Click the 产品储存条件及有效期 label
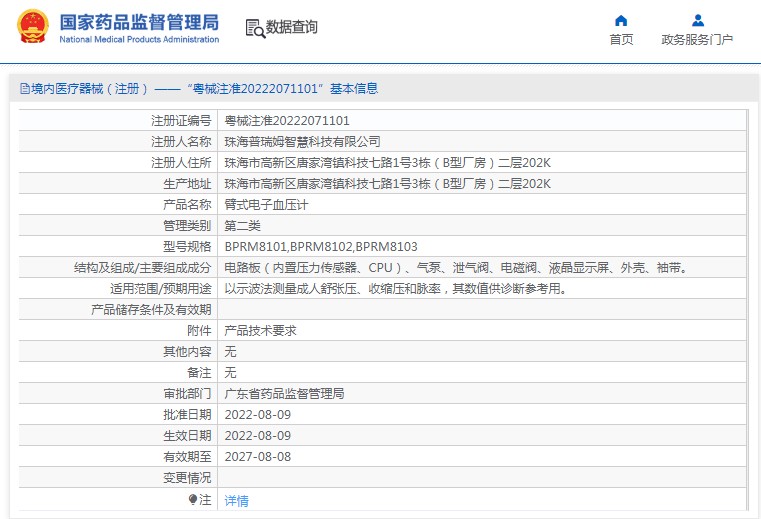Image resolution: width=761 pixels, height=519 pixels. [x=151, y=309]
